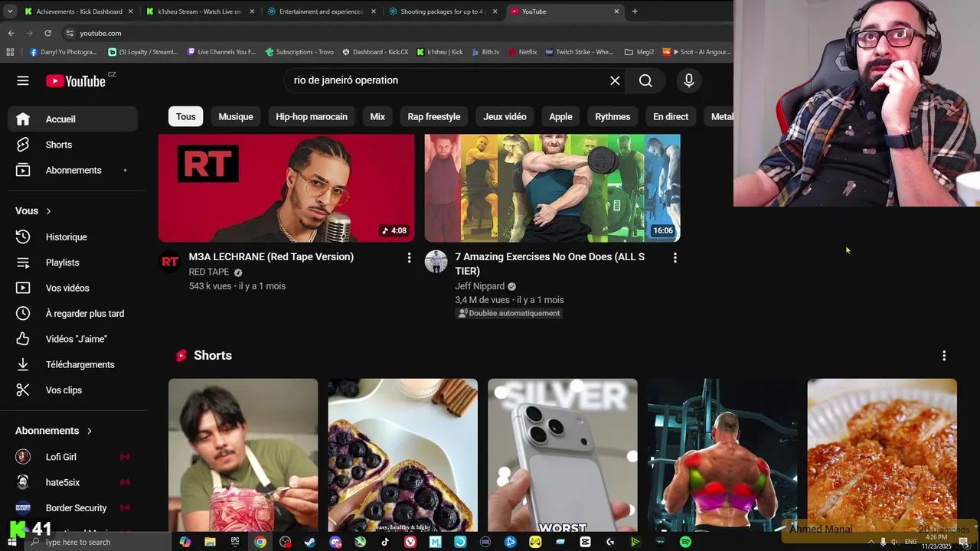This screenshot has height=551, width=980.
Task: Open the YouTube hamburger guide menu
Action: click(23, 80)
